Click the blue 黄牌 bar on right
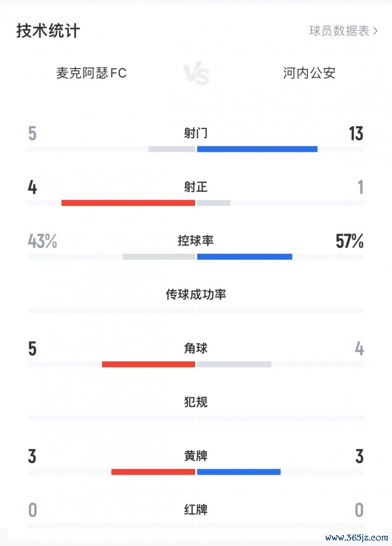Viewport: 392px width, 546px height. tap(238, 471)
